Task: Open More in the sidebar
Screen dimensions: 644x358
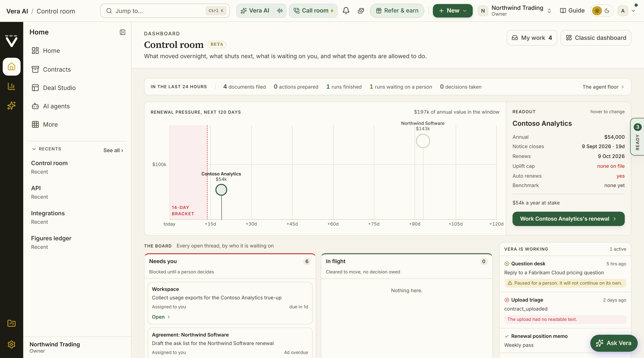Action: click(77, 125)
